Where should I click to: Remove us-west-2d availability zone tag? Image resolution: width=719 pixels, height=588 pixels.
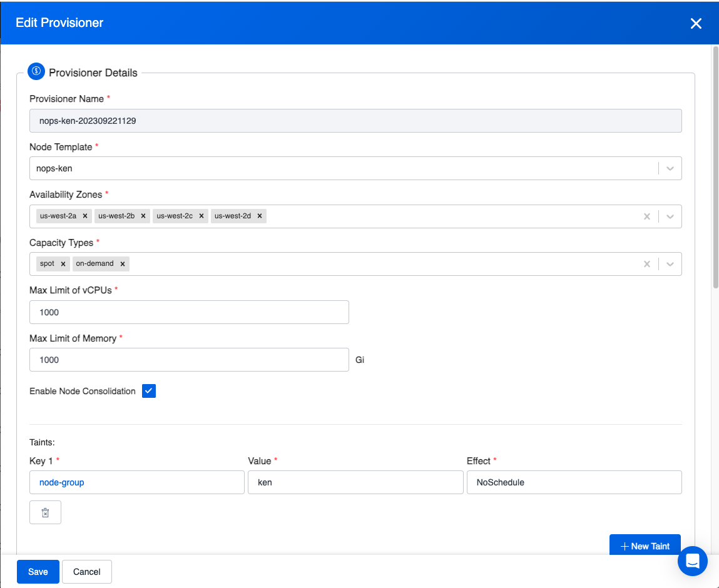pyautogui.click(x=260, y=216)
